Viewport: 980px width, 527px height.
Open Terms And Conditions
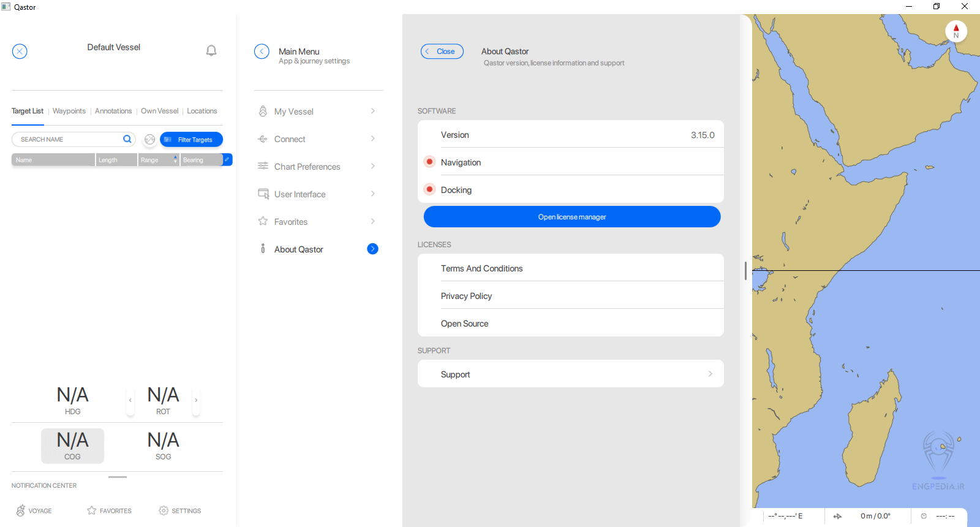pos(571,268)
